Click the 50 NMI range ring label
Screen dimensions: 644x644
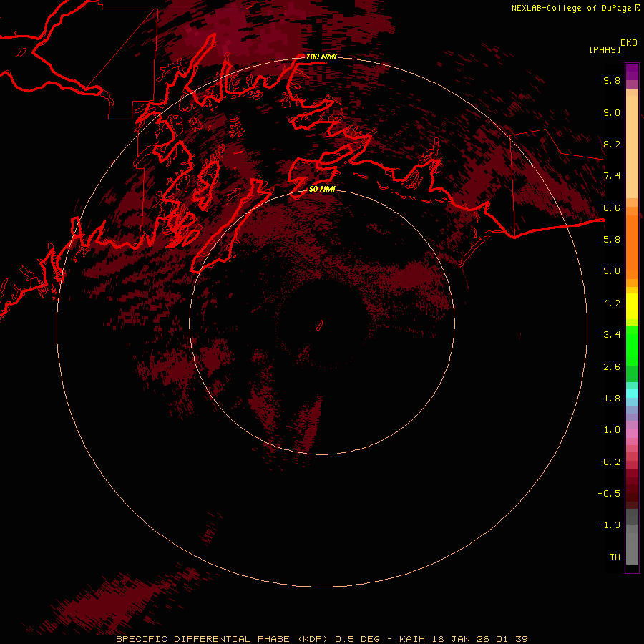coord(322,189)
